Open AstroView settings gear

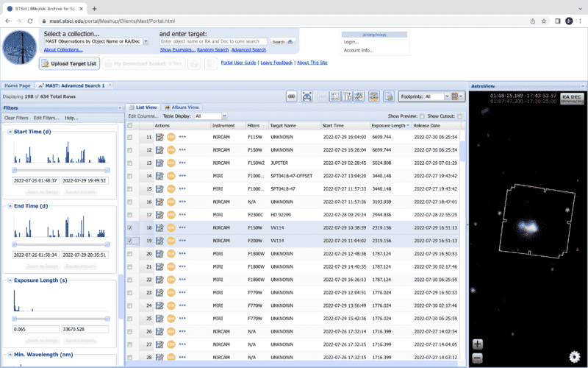pyautogui.click(x=574, y=356)
